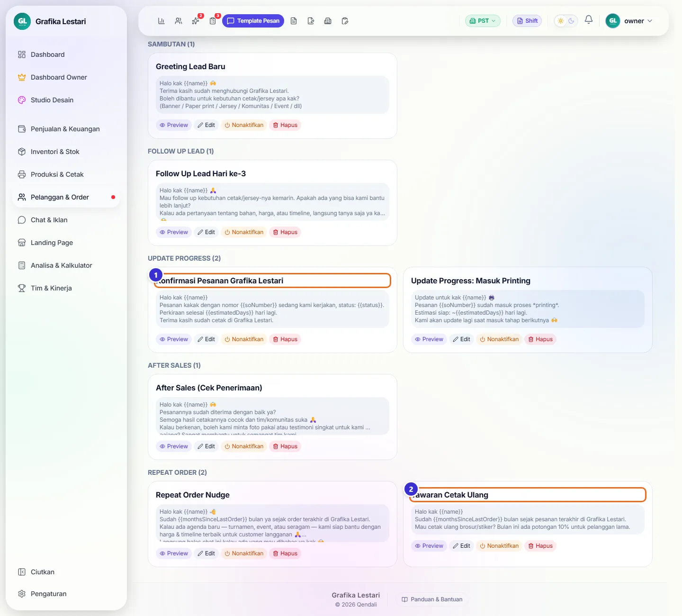Screen dimensions: 682x616
Task: Hapus the Konfirmasi Pesanan Grafika Lestari template
Action: pyautogui.click(x=285, y=339)
